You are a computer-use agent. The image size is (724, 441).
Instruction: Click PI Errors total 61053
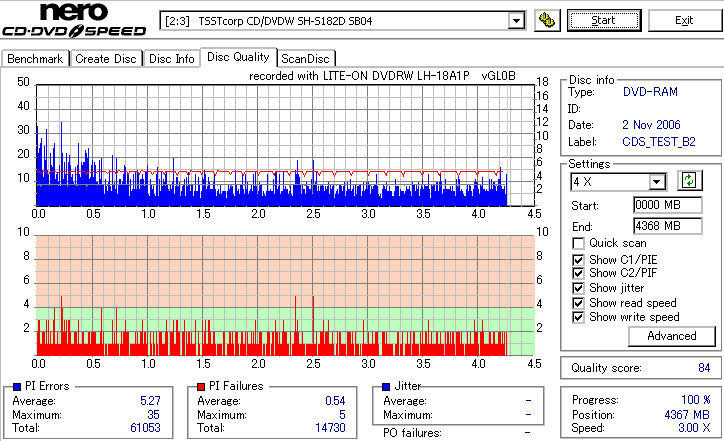coord(145,428)
